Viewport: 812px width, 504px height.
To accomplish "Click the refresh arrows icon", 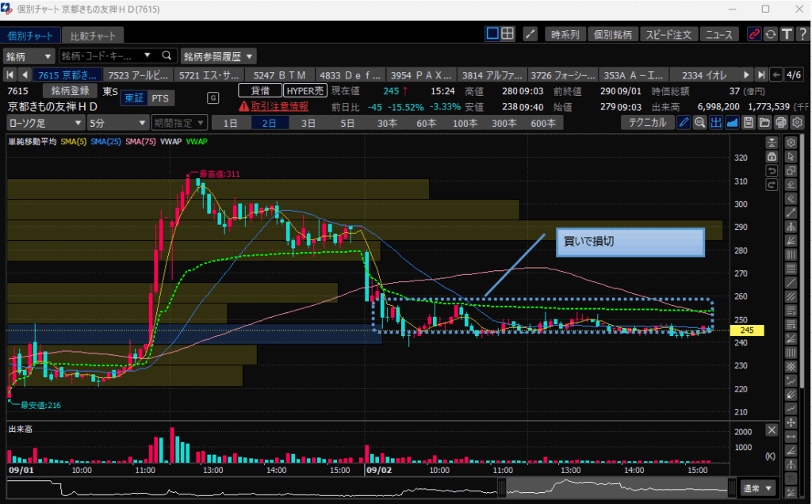I will point(770,34).
